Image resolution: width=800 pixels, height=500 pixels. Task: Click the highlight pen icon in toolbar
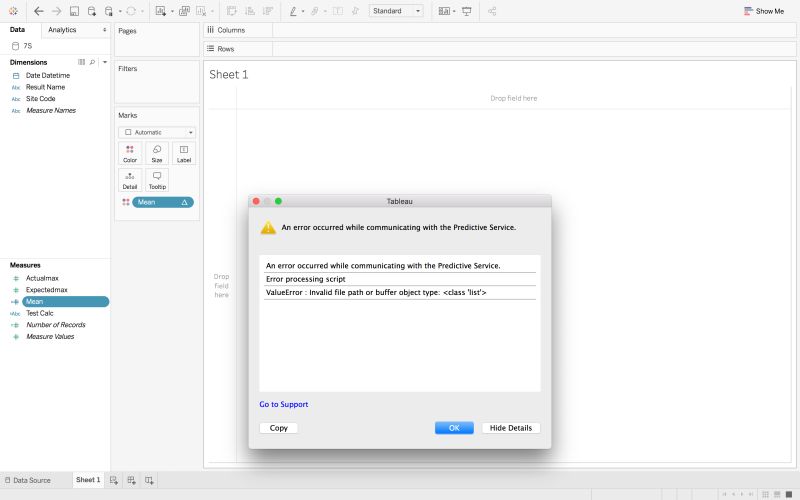293,11
